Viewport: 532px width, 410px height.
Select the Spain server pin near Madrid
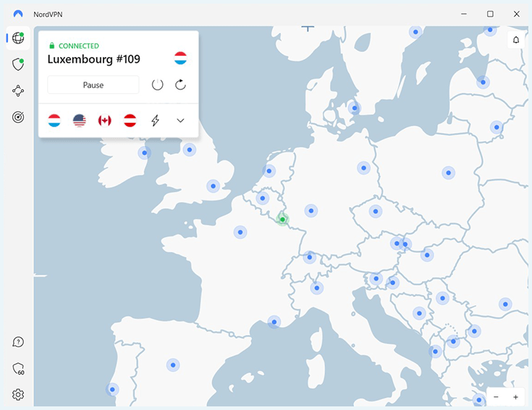pyautogui.click(x=173, y=365)
